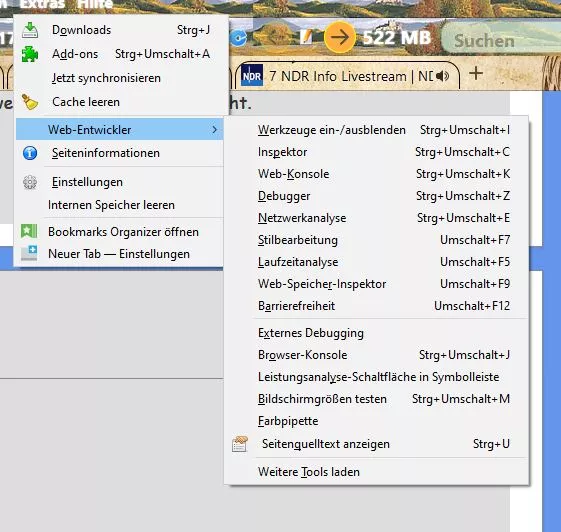Click the speaker icon on NDR tab
561x532 pixels.
(443, 76)
